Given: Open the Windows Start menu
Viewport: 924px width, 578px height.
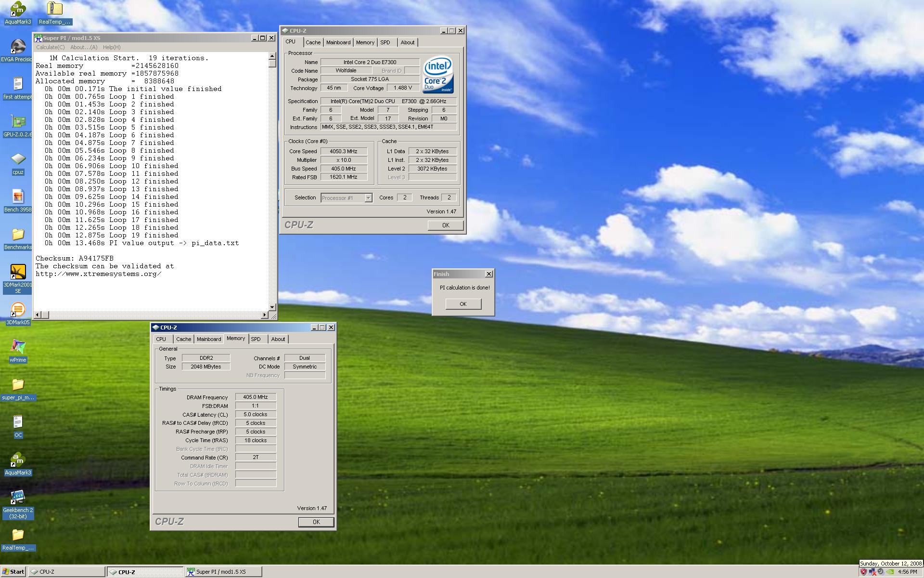Looking at the screenshot, I should click(13, 572).
